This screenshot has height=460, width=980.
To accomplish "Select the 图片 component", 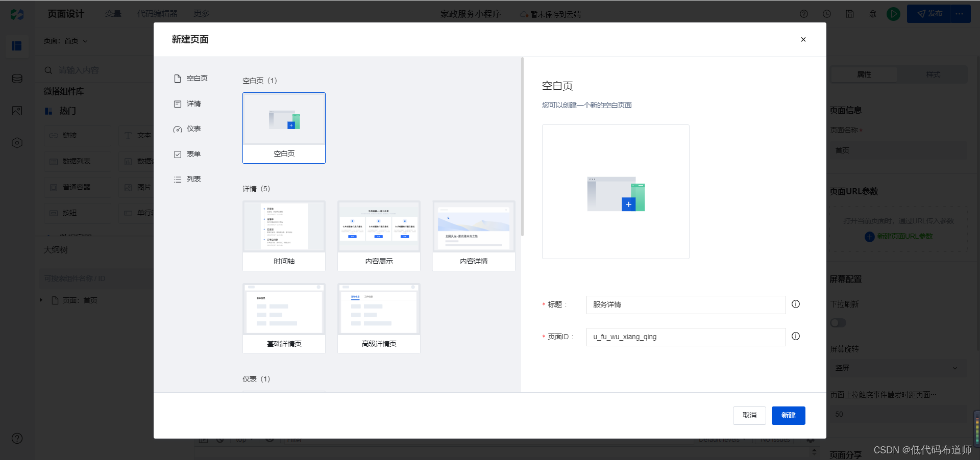I will pos(136,188).
